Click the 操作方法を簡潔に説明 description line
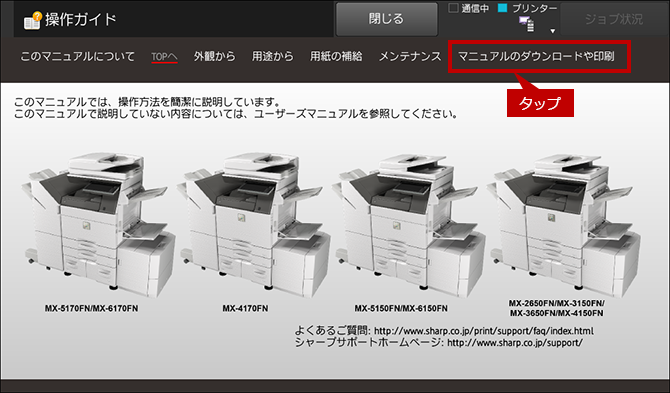670x393 pixels. (147, 103)
